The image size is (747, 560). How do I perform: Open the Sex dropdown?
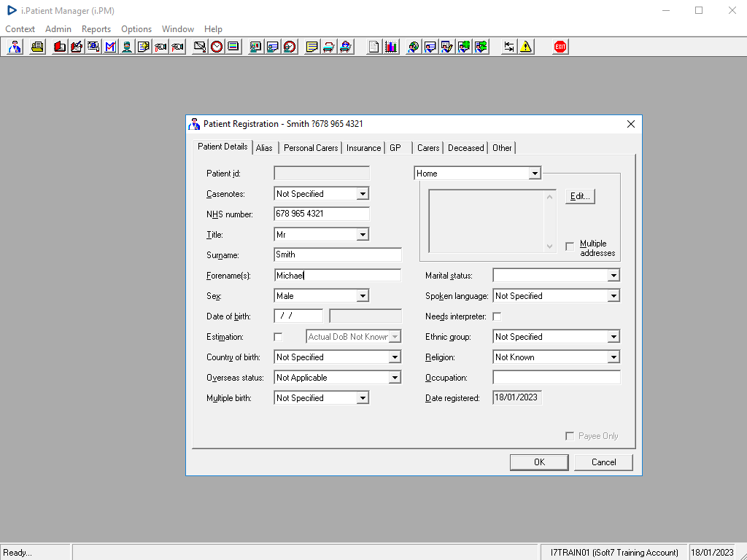click(x=363, y=296)
